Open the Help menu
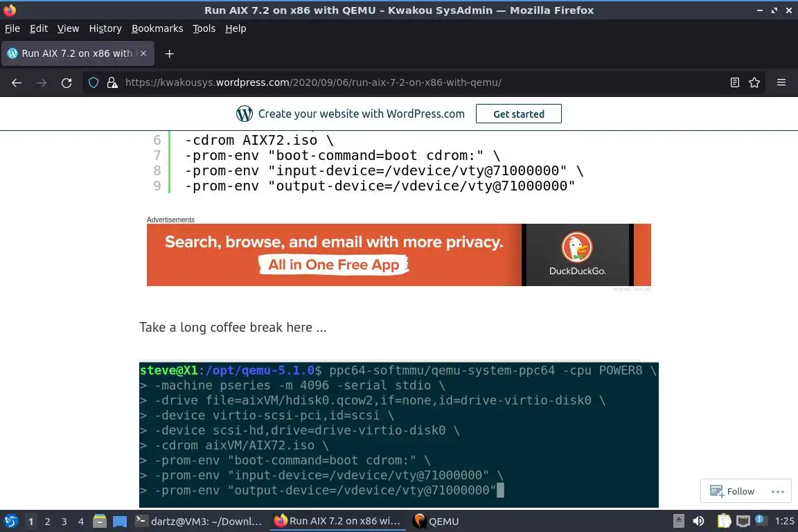 (236, 28)
